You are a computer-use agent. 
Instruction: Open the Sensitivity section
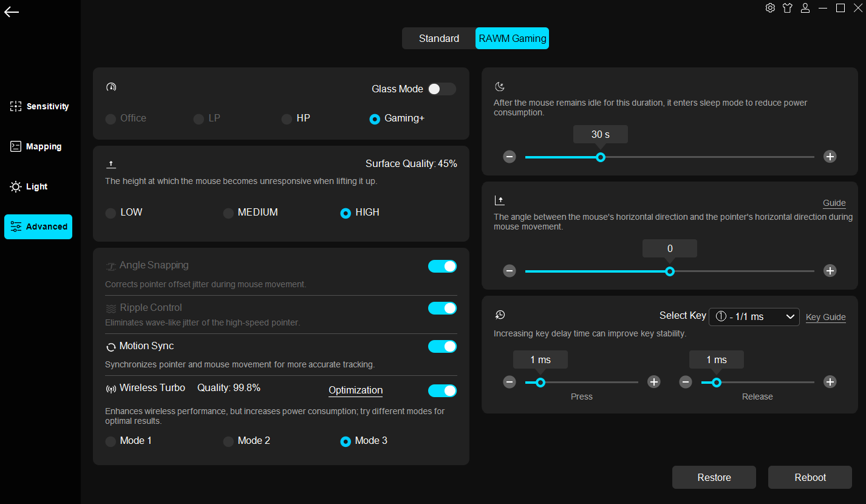pyautogui.click(x=40, y=106)
